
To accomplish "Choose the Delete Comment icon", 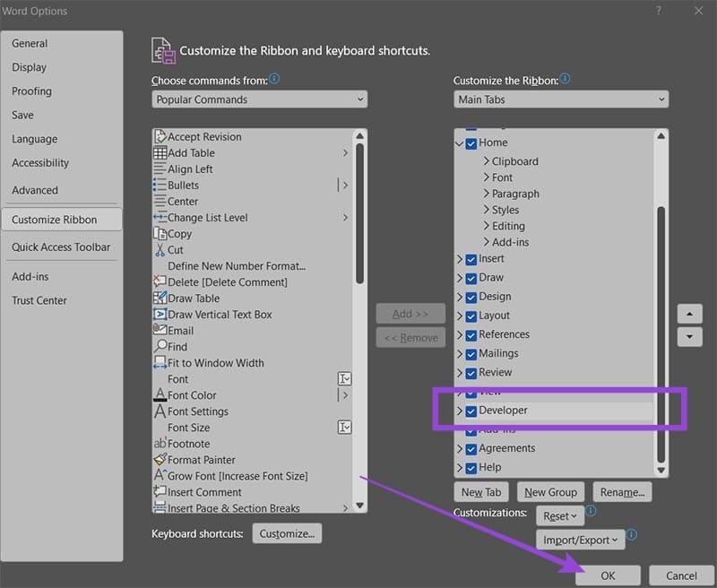I will [x=160, y=281].
